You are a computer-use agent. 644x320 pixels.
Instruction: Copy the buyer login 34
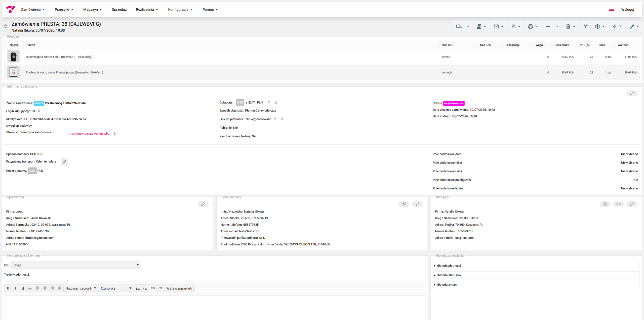click(39, 111)
